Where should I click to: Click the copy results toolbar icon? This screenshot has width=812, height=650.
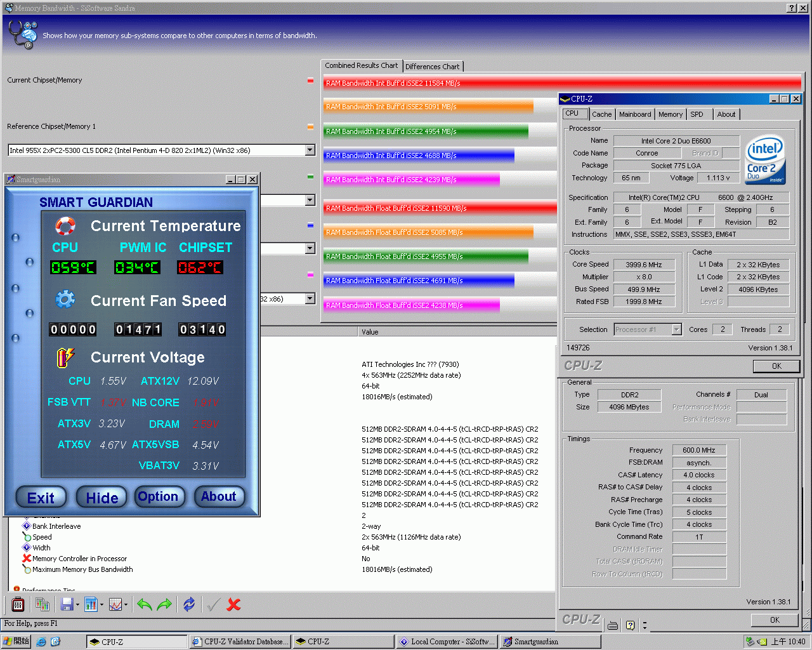[43, 604]
